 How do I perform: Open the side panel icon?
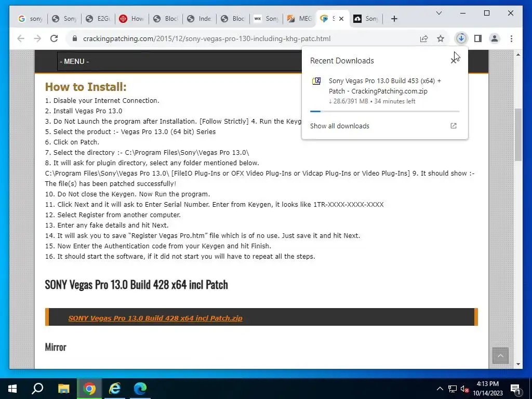(x=478, y=38)
